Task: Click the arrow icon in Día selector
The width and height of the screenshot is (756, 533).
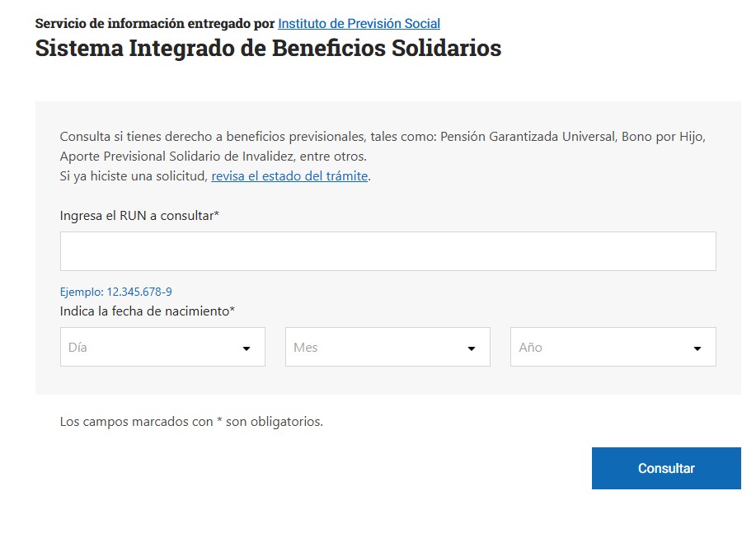Action: tap(247, 348)
